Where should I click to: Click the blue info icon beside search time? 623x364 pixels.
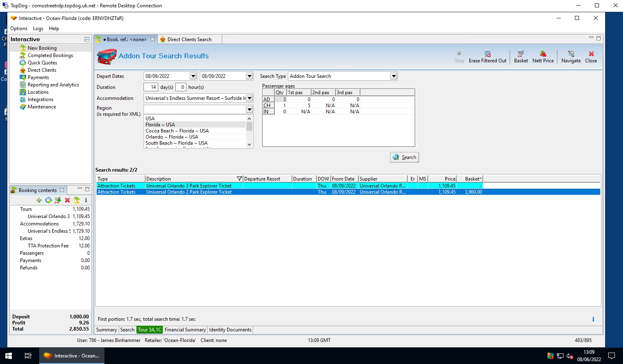[x=593, y=319]
